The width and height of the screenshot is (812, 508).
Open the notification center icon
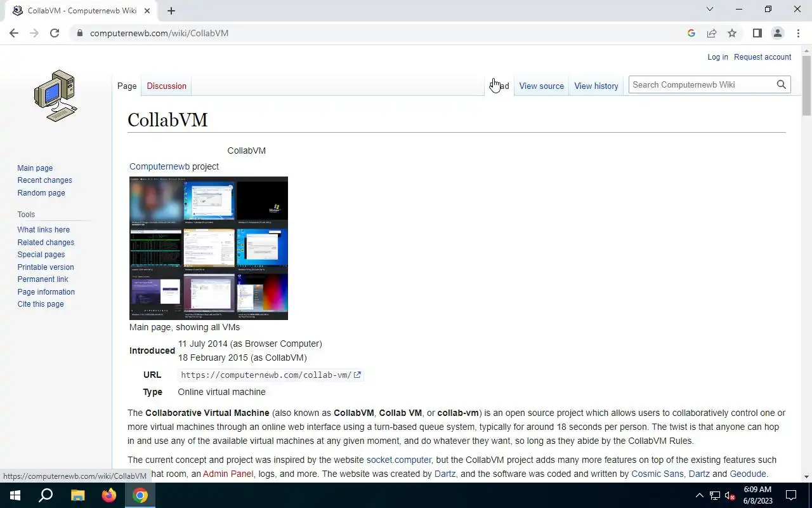pyautogui.click(x=791, y=495)
